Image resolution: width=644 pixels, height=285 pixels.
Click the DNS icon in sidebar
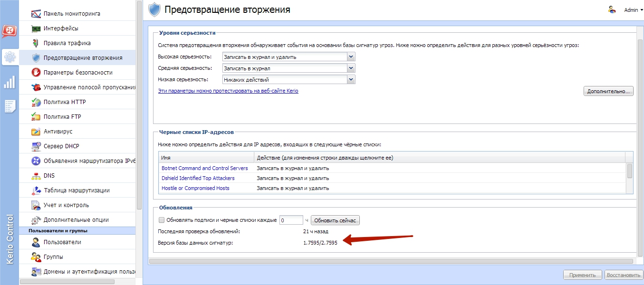tap(36, 176)
